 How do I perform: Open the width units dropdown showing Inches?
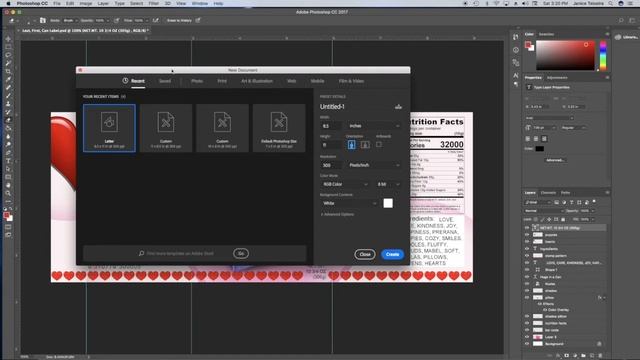pyautogui.click(x=374, y=126)
